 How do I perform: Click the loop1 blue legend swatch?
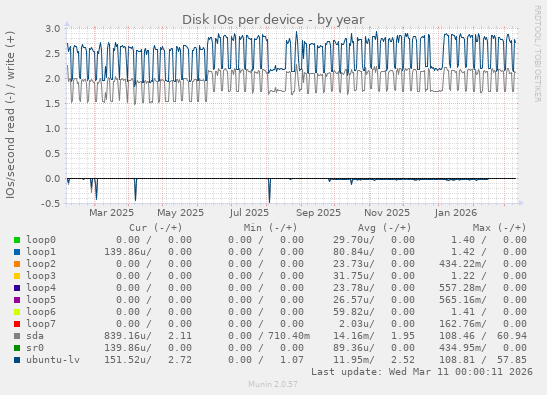[x=17, y=252]
